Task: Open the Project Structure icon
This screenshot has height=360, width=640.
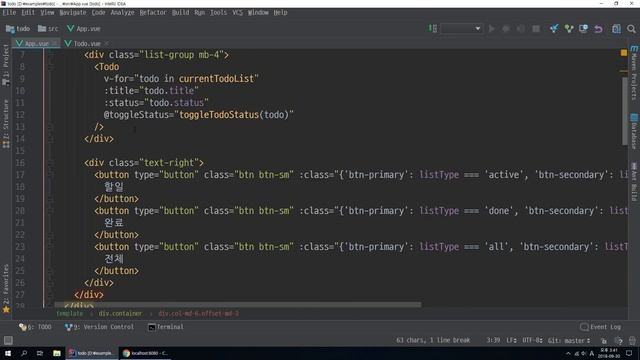Action: pos(616,29)
